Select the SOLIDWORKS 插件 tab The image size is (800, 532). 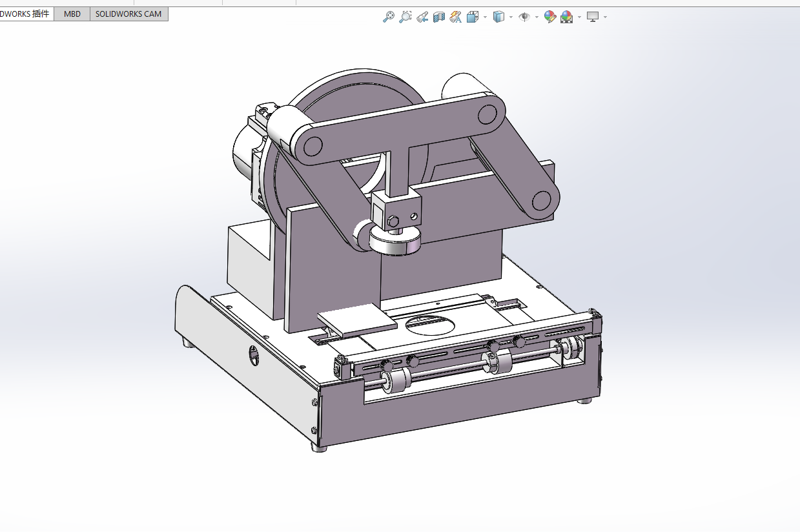(x=26, y=14)
